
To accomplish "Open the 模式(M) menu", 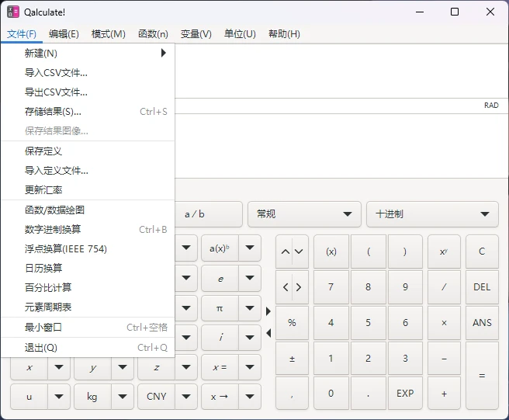I will 108,34.
